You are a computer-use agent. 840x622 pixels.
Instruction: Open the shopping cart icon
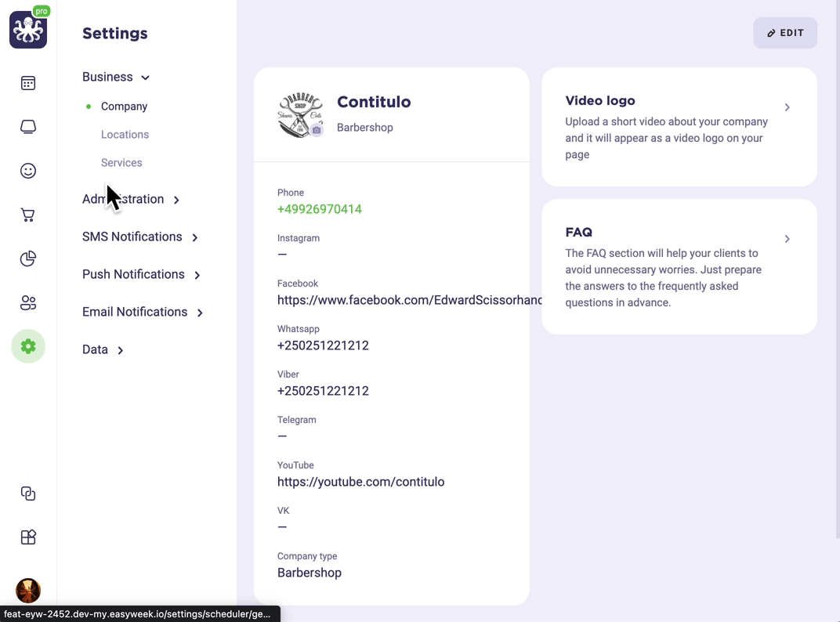(28, 215)
